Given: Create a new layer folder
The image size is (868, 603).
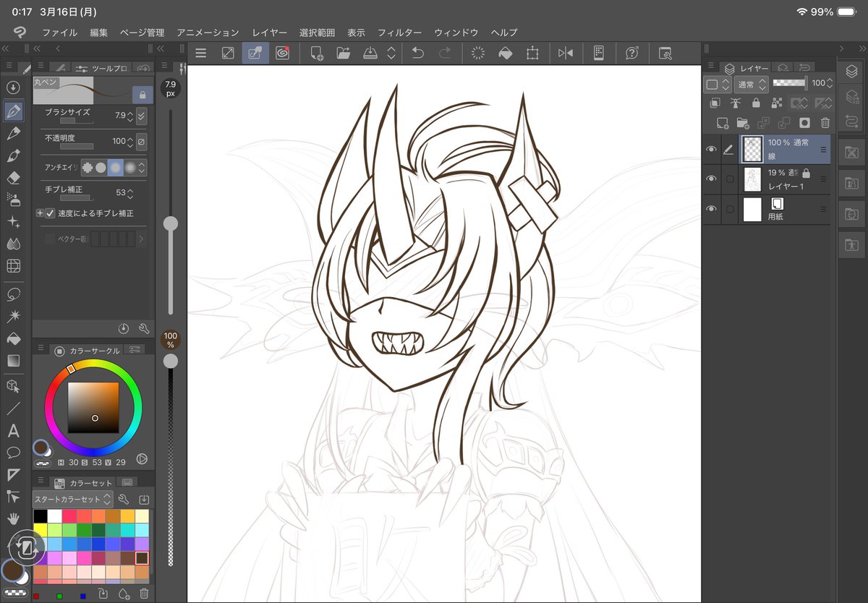Looking at the screenshot, I should (742, 123).
